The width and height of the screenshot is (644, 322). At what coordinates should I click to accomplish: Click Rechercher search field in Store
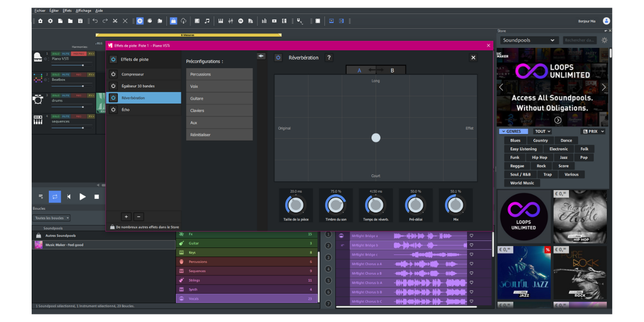click(580, 40)
